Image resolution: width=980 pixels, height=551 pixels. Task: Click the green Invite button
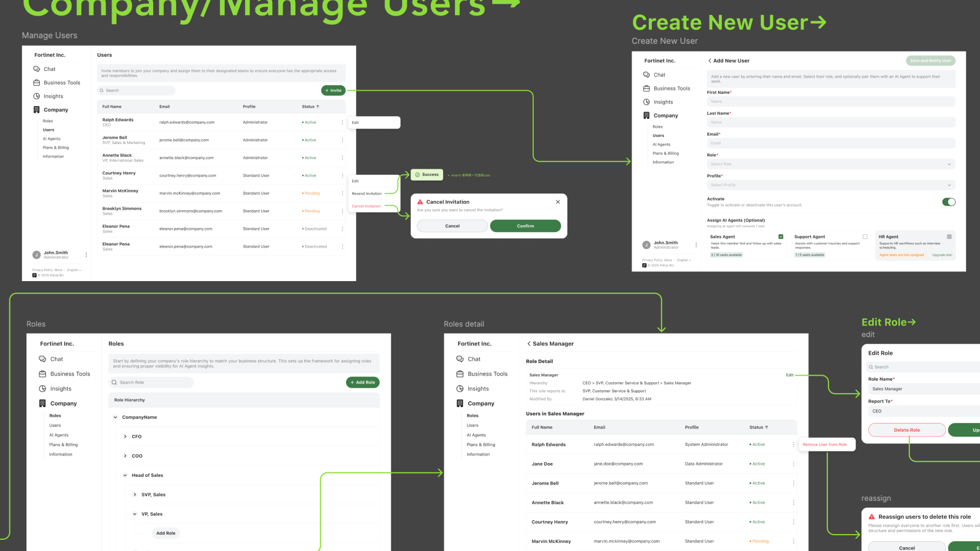tap(333, 90)
